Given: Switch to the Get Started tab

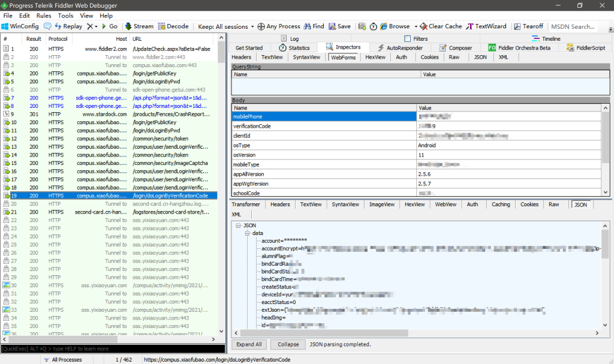Looking at the screenshot, I should coord(249,48).
